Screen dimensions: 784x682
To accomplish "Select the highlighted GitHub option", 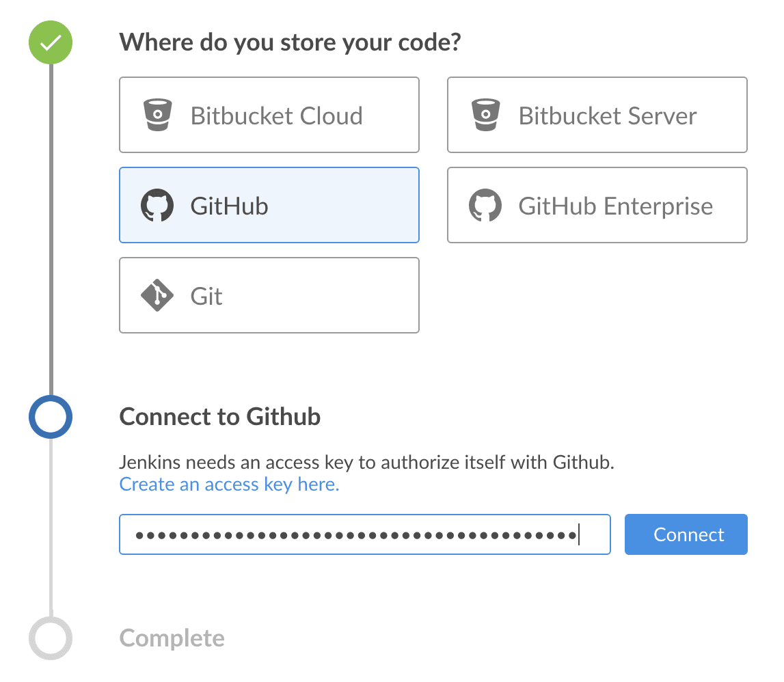I will [269, 205].
